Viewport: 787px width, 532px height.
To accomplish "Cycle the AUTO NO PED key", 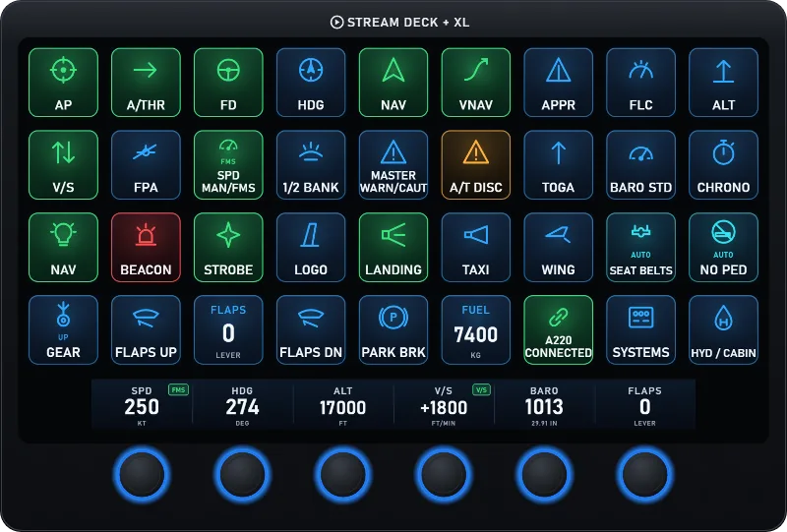I will 723,248.
